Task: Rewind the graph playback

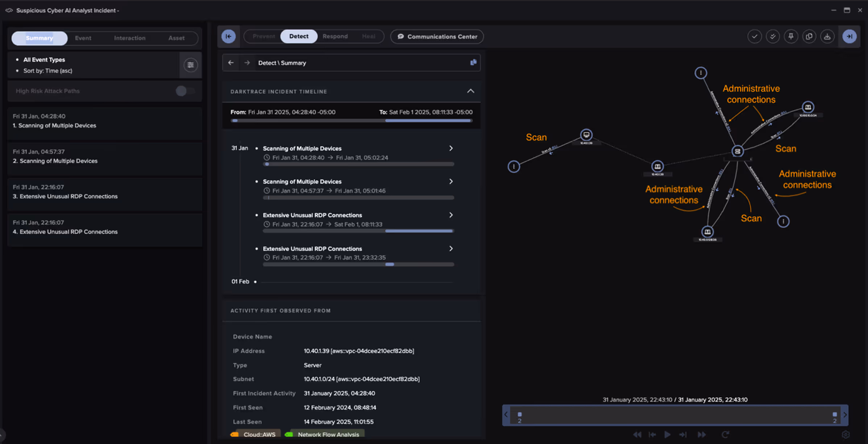Action: pos(637,434)
